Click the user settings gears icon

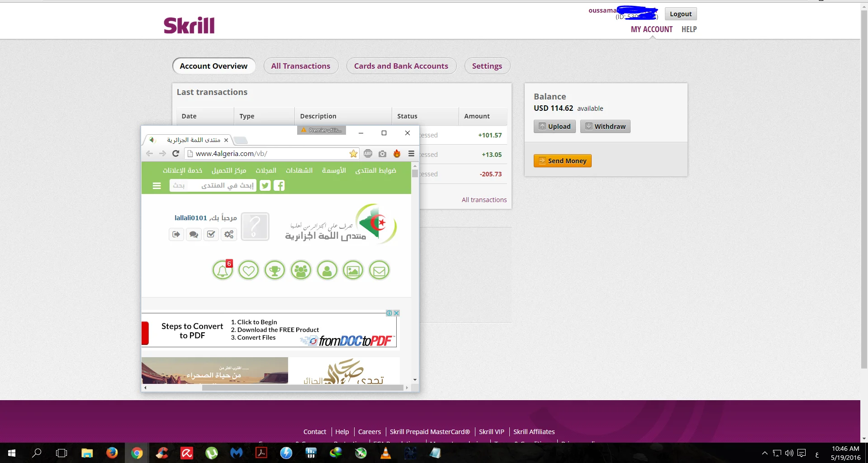(229, 234)
